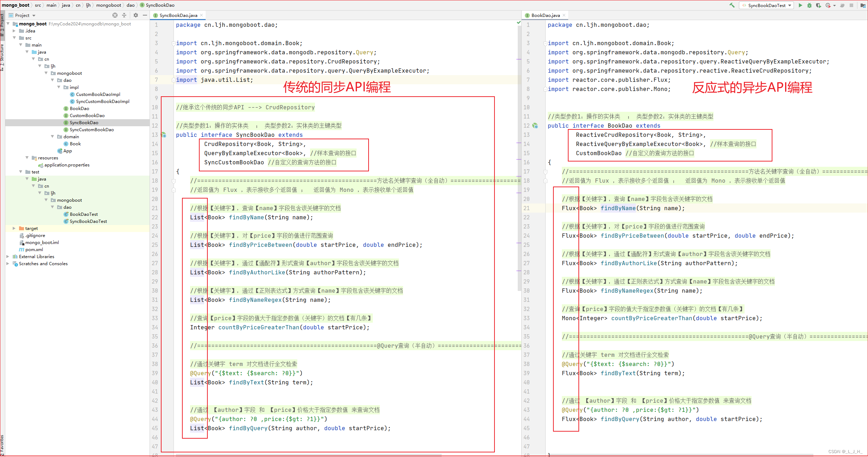Open the Book domain class
Viewport: 868px width, 457px height.
pos(72,144)
